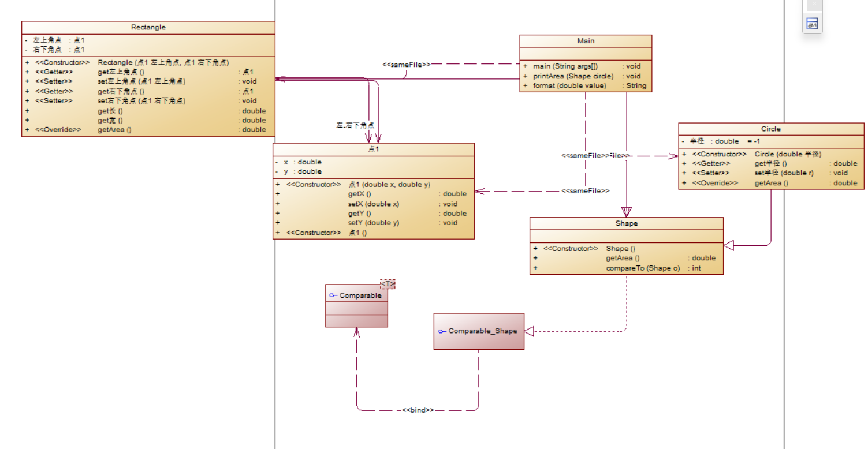Close the floating mini toolbar
This screenshot has height=449, width=868.
814,4
